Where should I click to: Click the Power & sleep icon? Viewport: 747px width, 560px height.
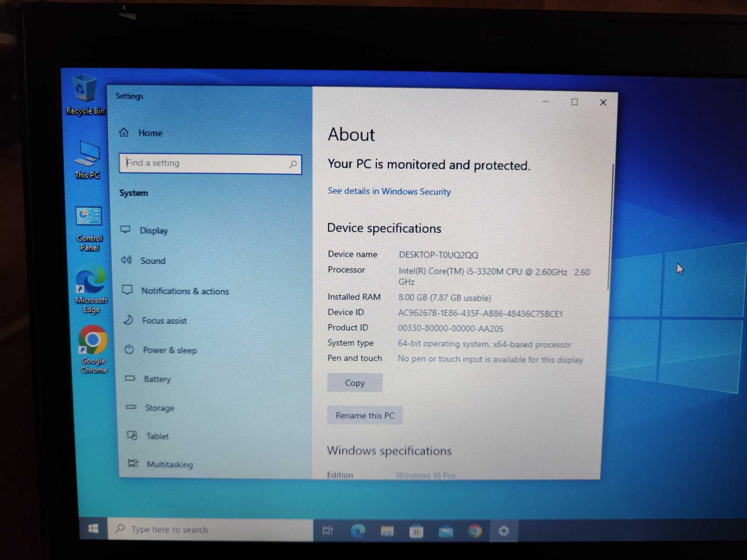(x=129, y=349)
